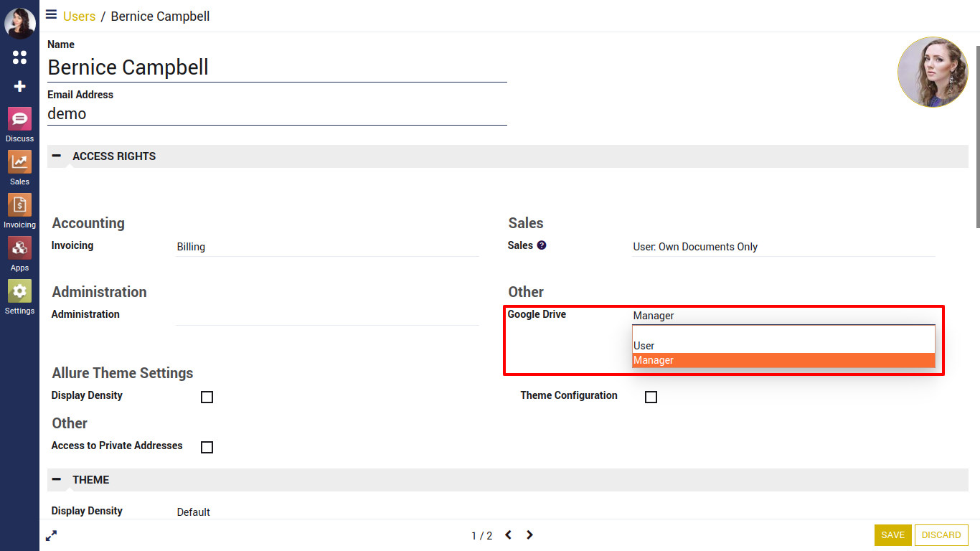Click the four-dot app grid icon

tap(19, 57)
